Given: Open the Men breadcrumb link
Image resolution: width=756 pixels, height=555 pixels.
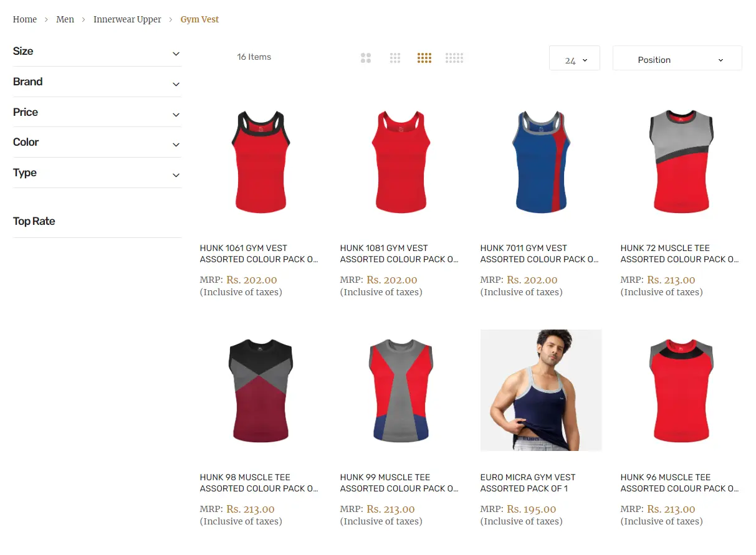Looking at the screenshot, I should [x=65, y=19].
